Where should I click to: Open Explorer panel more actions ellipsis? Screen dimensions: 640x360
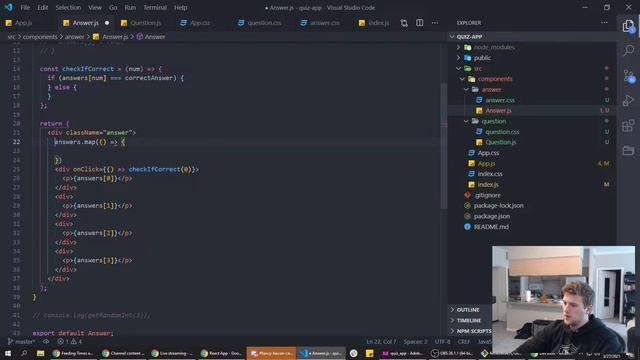[604, 23]
